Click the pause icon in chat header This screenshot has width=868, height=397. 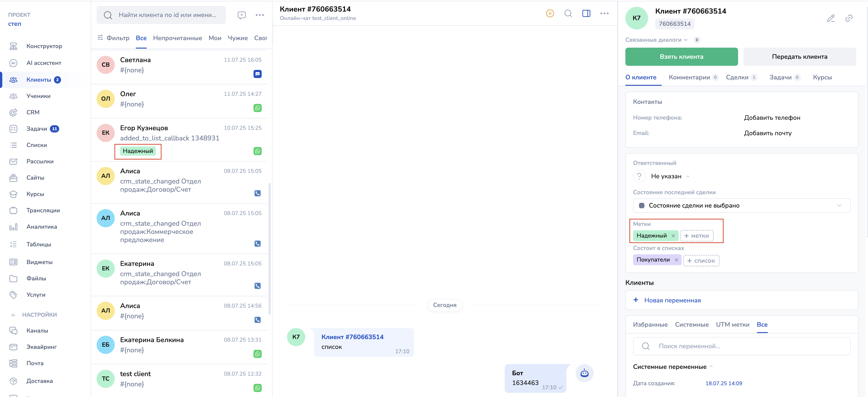pos(550,13)
